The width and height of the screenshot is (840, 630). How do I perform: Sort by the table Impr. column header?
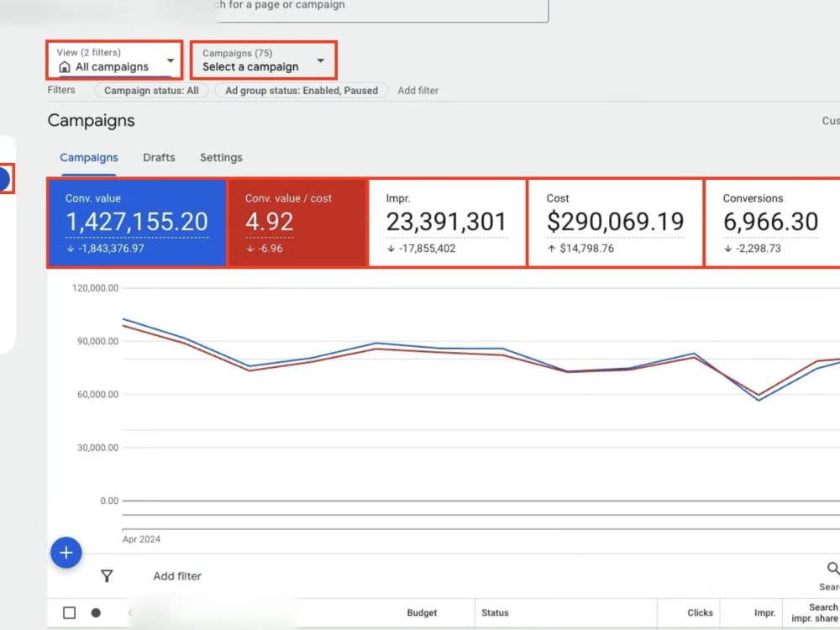tap(764, 613)
